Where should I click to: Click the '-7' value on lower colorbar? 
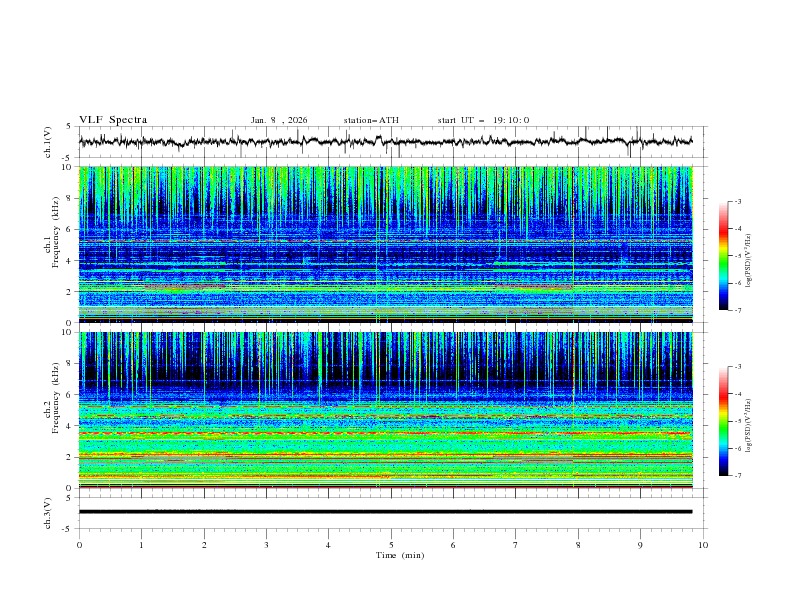click(x=737, y=476)
